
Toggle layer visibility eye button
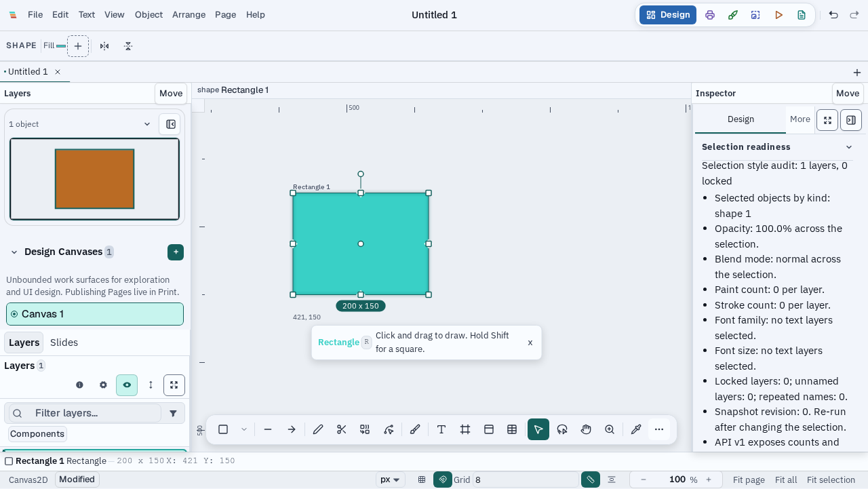[x=127, y=385]
